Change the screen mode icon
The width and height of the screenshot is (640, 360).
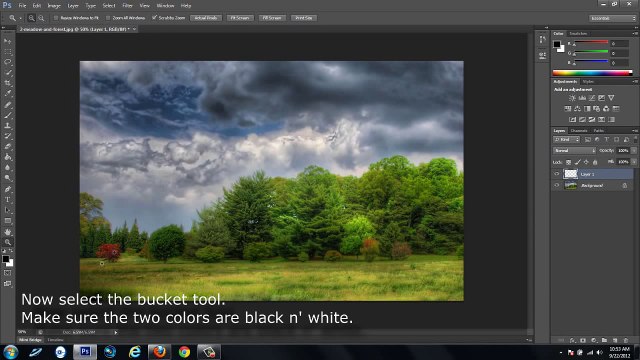coord(7,284)
